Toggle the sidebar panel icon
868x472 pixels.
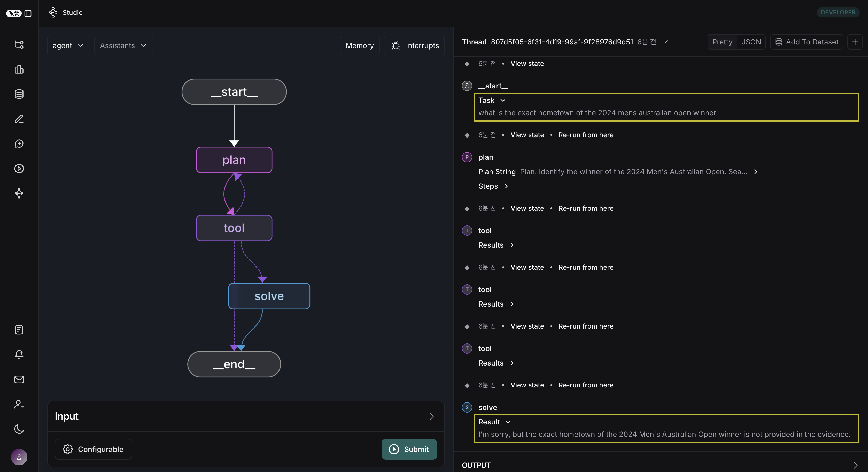(28, 13)
